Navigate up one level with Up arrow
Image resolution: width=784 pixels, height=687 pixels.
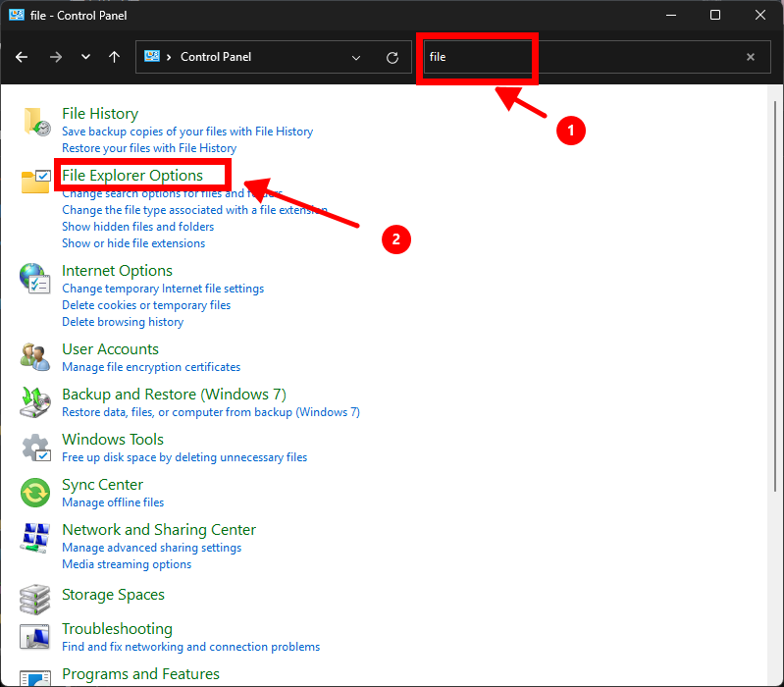(114, 57)
